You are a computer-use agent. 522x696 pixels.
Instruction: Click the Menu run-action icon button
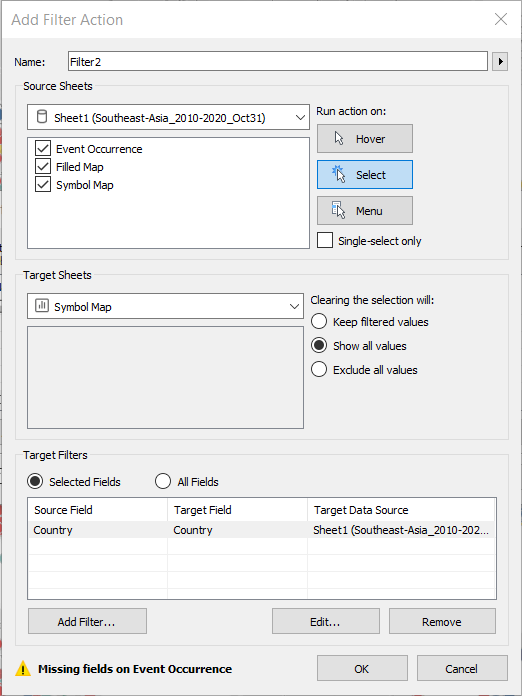tap(364, 210)
